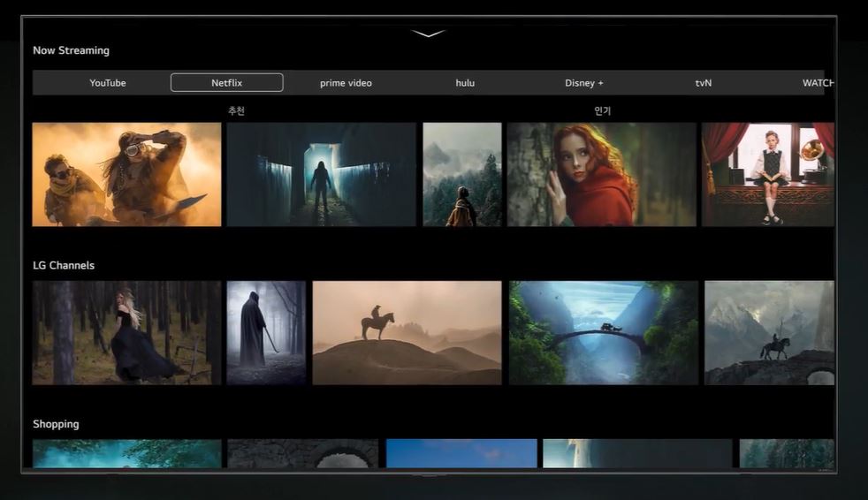Open the partially visible WATCHA tab
The height and width of the screenshot is (500, 868).
[818, 83]
